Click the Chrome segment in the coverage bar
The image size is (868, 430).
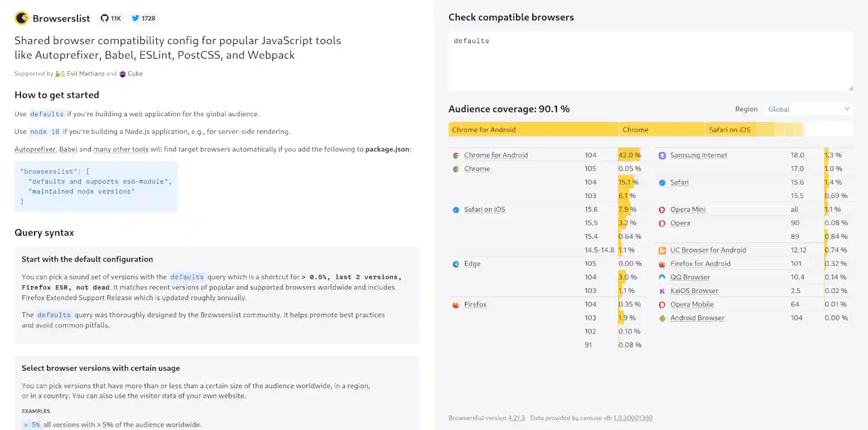(661, 129)
